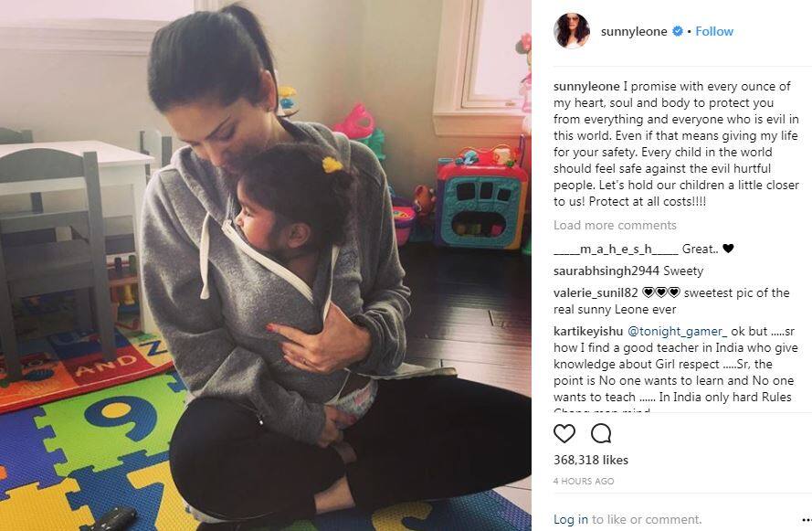Click the verified badge next to sunnyleone
This screenshot has height=531, width=812.
678,31
